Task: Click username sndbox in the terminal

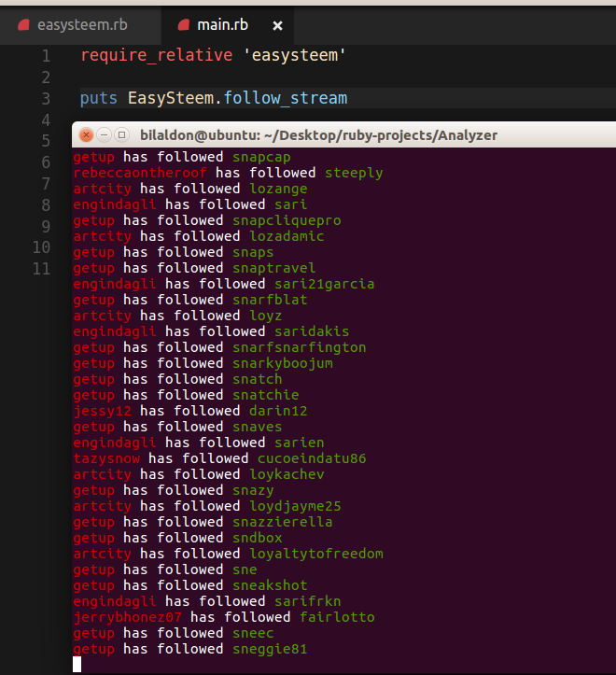Action: (x=257, y=538)
